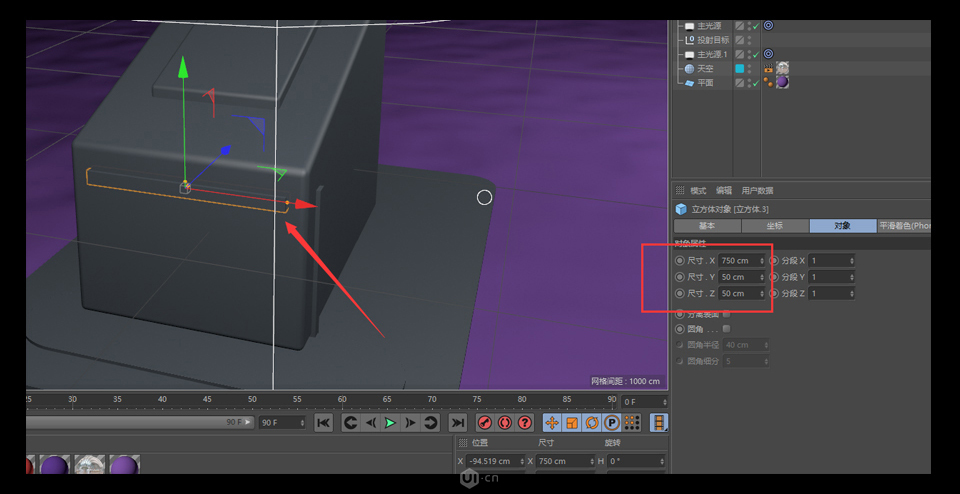Toggle red autokeying icon
The height and width of the screenshot is (494, 960).
click(504, 422)
